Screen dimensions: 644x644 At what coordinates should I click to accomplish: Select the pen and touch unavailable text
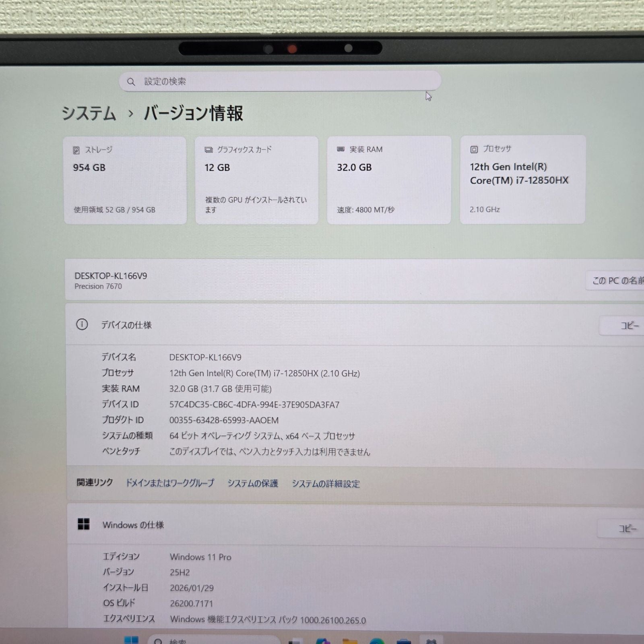coord(270,452)
